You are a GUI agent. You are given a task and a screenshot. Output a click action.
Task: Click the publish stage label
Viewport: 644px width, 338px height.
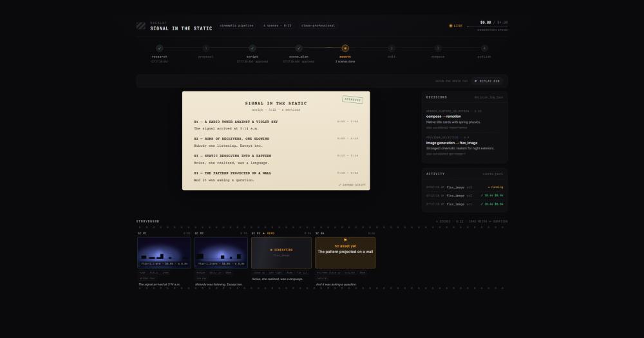[484, 57]
